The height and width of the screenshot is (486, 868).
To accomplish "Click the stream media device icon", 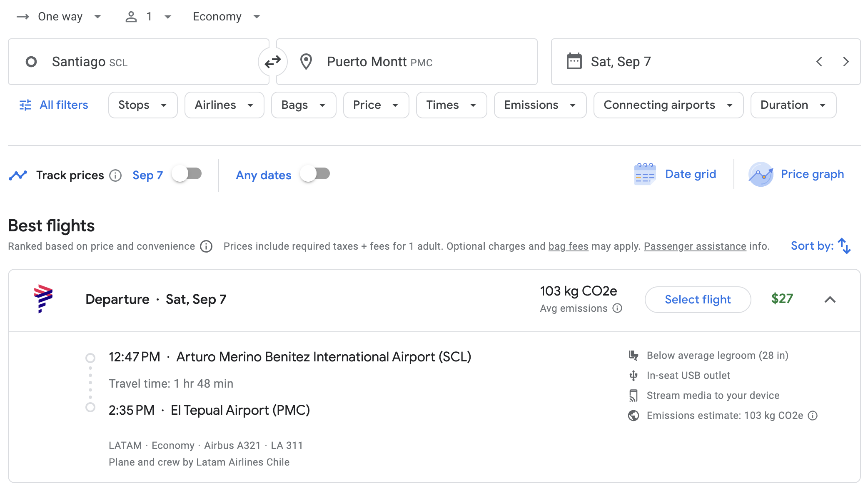I will 634,396.
